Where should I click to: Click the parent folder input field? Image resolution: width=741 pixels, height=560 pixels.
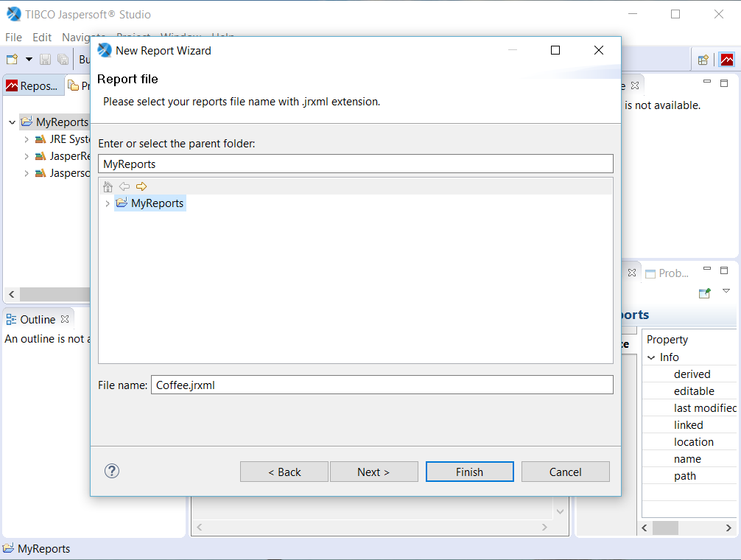pos(355,164)
